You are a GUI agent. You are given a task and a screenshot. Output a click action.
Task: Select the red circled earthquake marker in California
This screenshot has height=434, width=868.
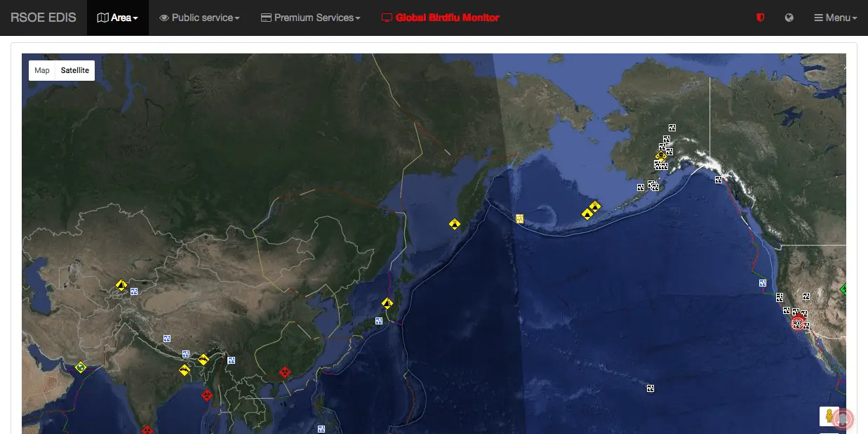tap(798, 323)
